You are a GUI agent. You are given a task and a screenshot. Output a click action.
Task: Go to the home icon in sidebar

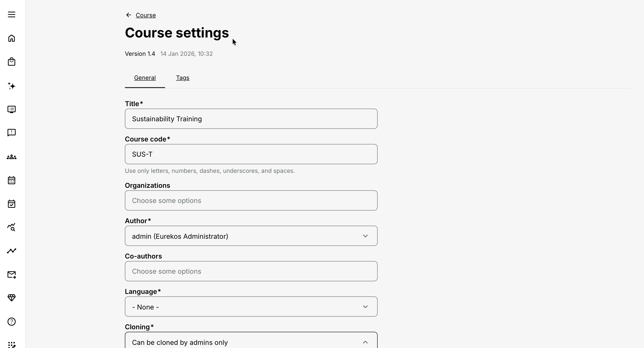[12, 38]
